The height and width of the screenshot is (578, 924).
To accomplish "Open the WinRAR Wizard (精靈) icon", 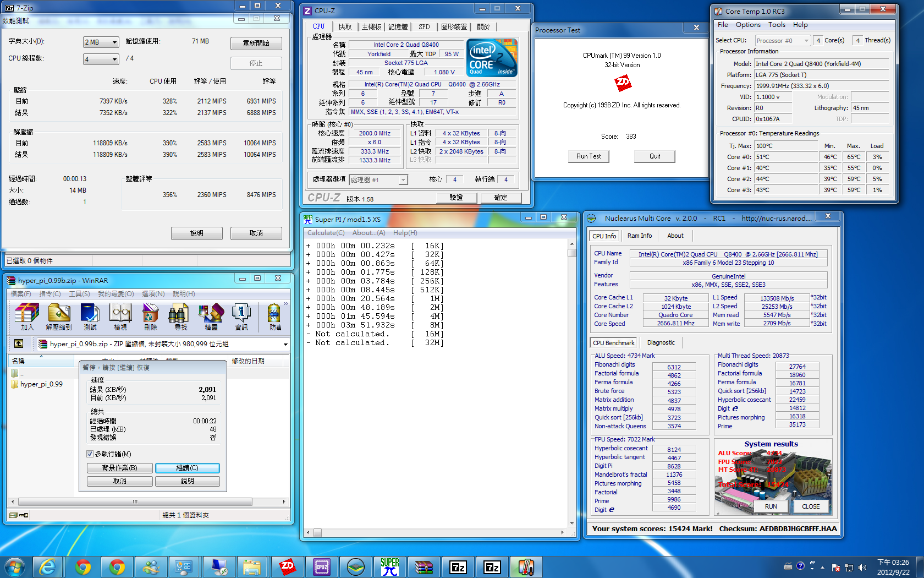I will (x=211, y=317).
